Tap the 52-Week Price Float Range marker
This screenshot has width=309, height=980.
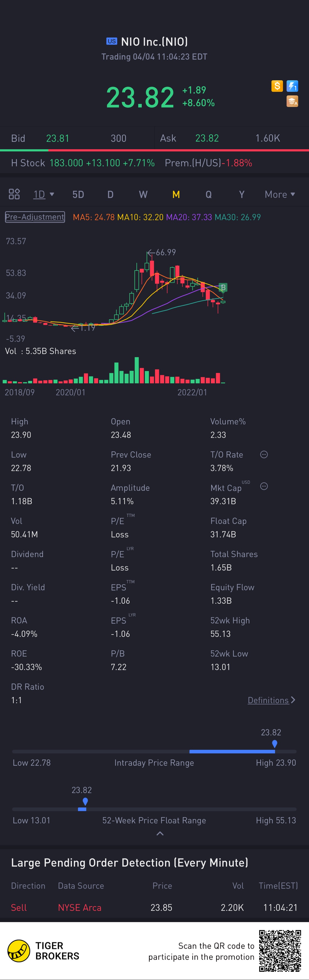[x=85, y=802]
